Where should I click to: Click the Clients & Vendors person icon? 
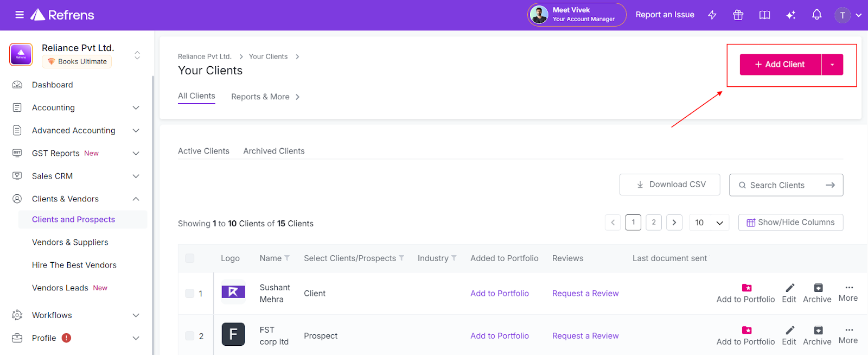click(17, 199)
